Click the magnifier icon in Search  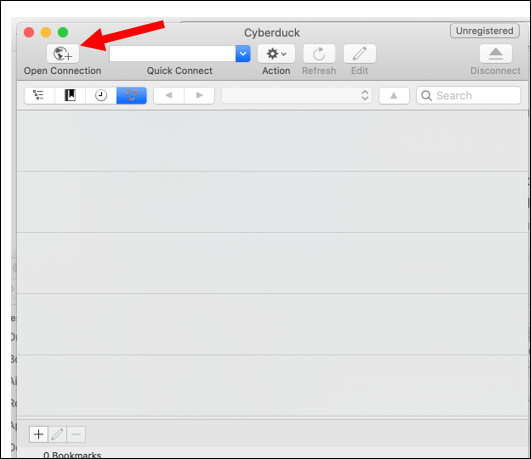point(426,96)
